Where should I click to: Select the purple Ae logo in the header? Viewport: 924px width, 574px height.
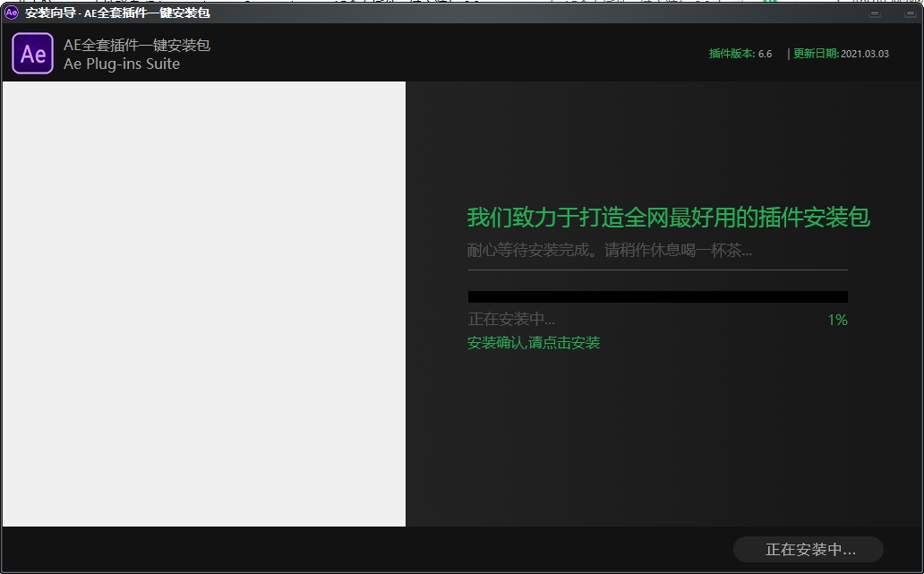(x=32, y=54)
